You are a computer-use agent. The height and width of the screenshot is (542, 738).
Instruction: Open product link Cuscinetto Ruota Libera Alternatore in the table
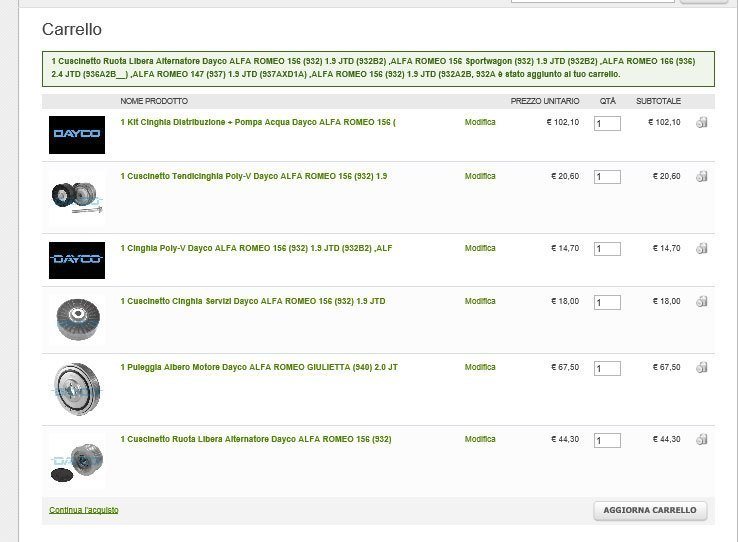click(256, 439)
